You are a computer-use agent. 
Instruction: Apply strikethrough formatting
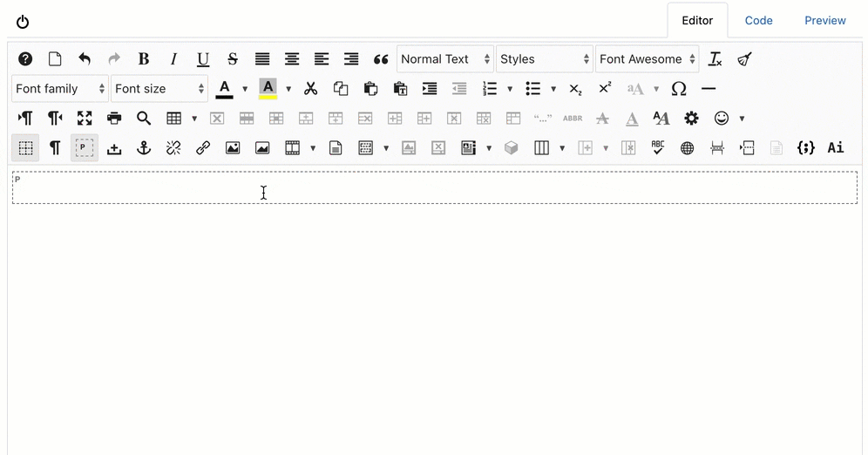point(233,59)
